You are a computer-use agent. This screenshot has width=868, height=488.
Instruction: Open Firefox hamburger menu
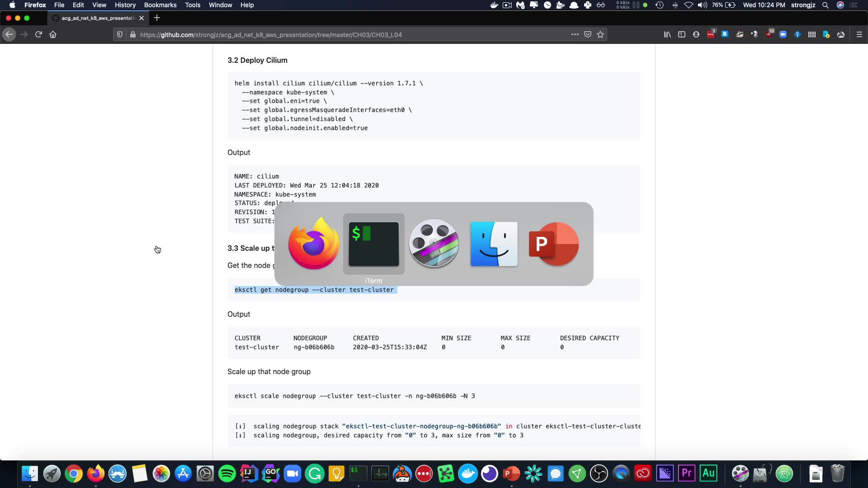point(859,34)
